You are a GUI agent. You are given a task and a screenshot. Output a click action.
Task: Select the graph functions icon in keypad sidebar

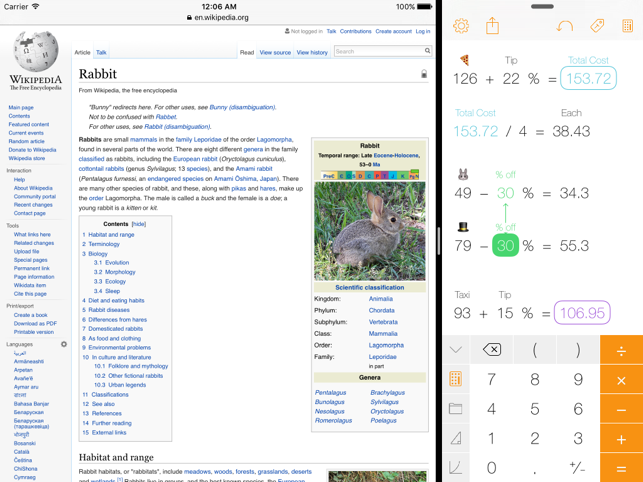[x=456, y=468]
